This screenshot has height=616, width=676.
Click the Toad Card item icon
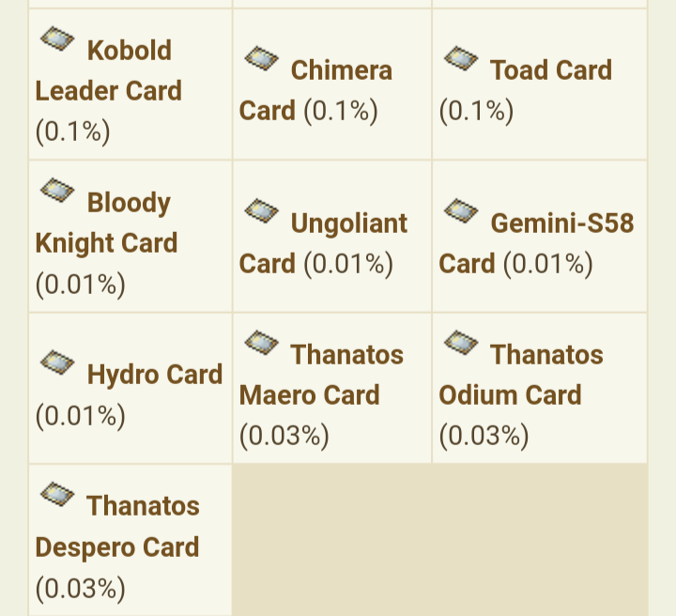tap(461, 58)
